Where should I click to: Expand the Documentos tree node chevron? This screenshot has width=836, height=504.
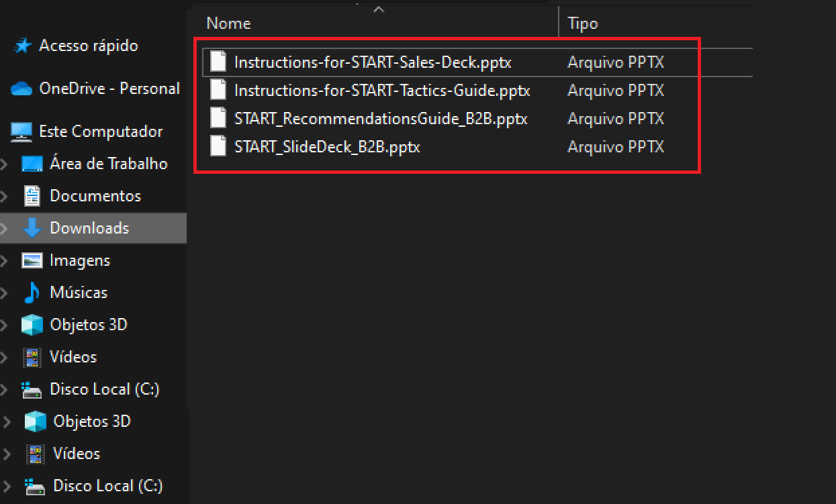[5, 196]
